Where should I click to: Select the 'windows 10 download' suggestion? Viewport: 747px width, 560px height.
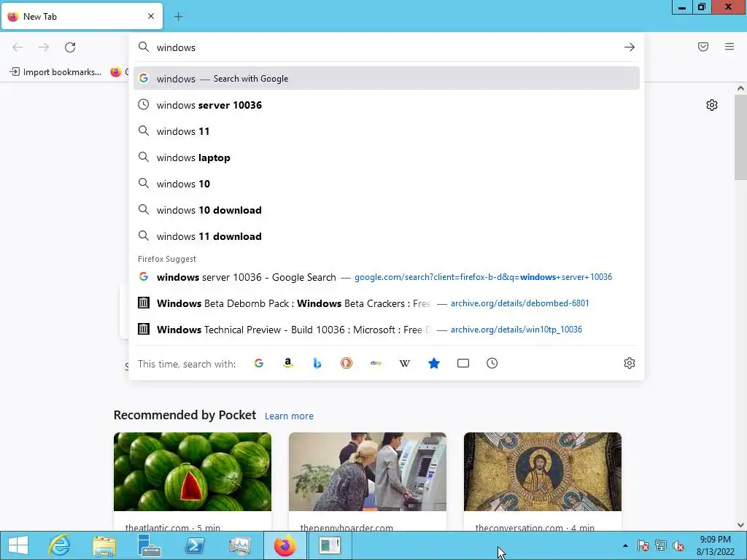tap(387, 210)
